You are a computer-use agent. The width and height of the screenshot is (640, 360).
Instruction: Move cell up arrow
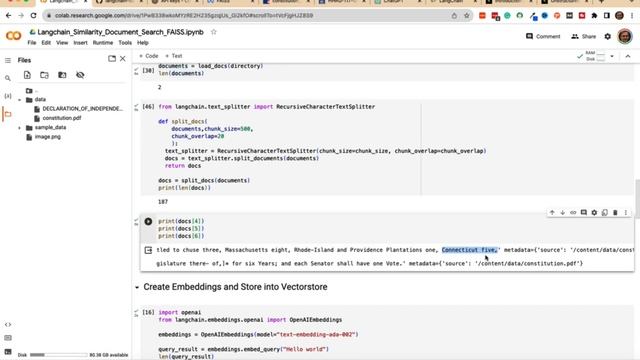pos(552,213)
